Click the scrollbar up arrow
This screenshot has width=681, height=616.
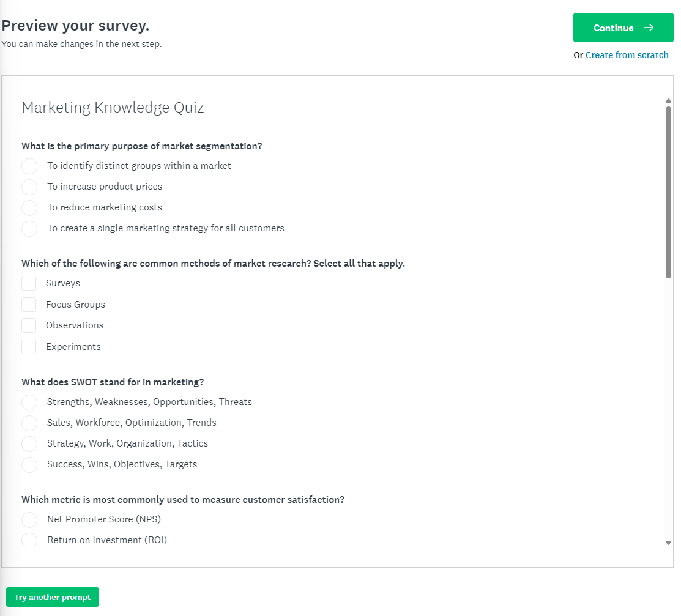(x=668, y=100)
